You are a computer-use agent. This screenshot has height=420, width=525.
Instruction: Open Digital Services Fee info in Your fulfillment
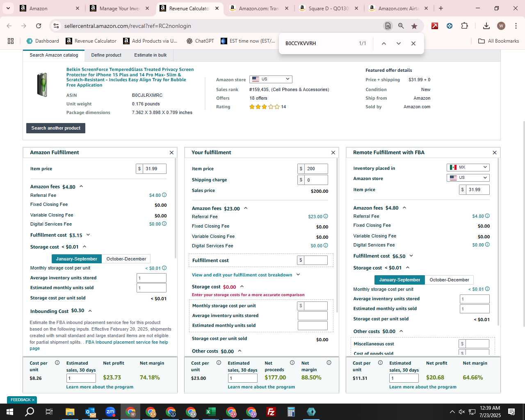click(326, 246)
